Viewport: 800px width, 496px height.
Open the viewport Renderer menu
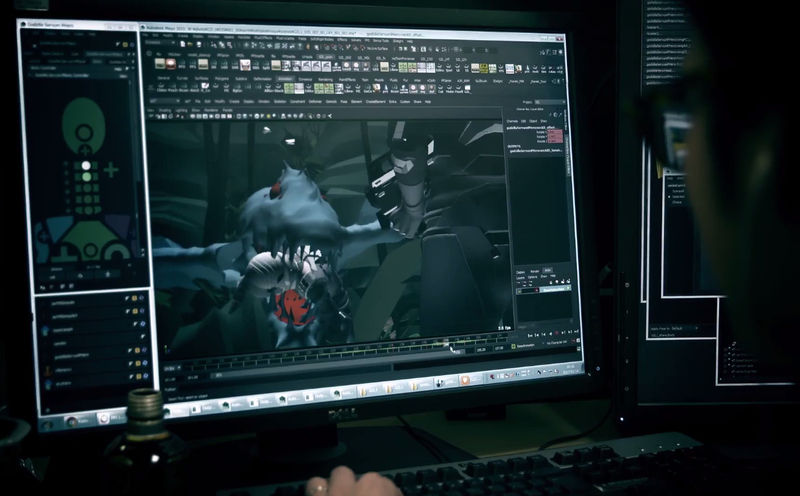tap(211, 110)
